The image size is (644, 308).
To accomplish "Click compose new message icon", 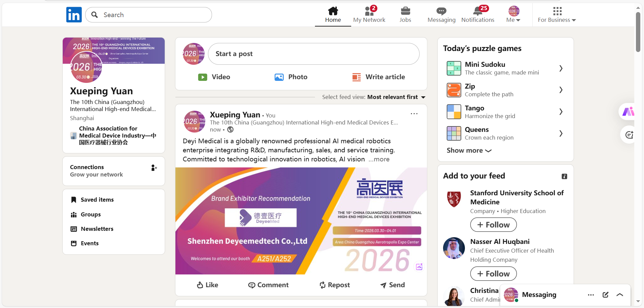I will pos(605,295).
